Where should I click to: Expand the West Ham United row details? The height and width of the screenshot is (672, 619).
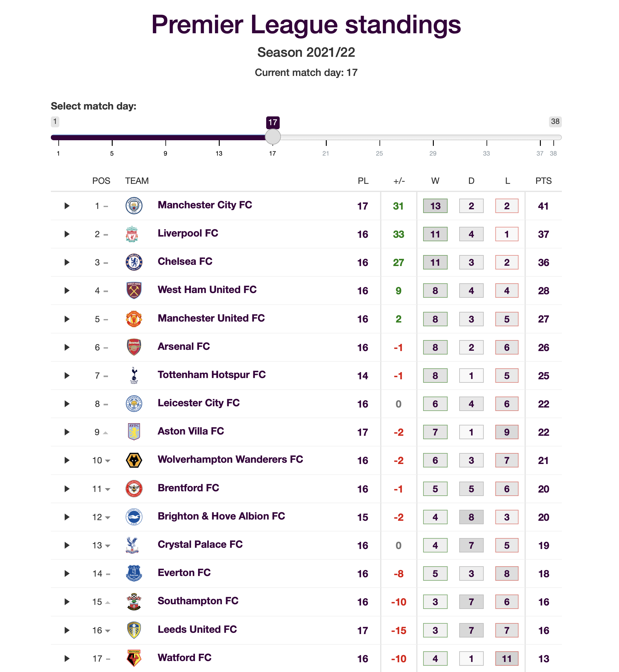pyautogui.click(x=66, y=291)
